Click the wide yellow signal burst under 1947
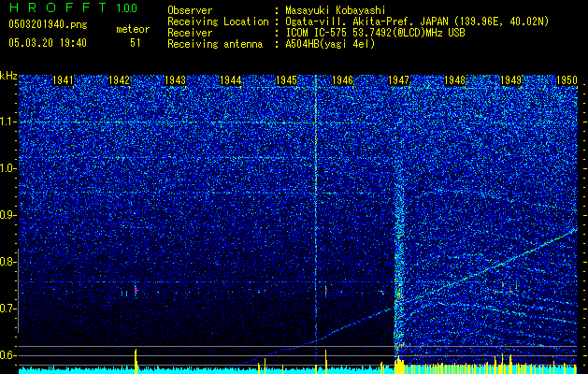588x374 pixels. [399, 365]
